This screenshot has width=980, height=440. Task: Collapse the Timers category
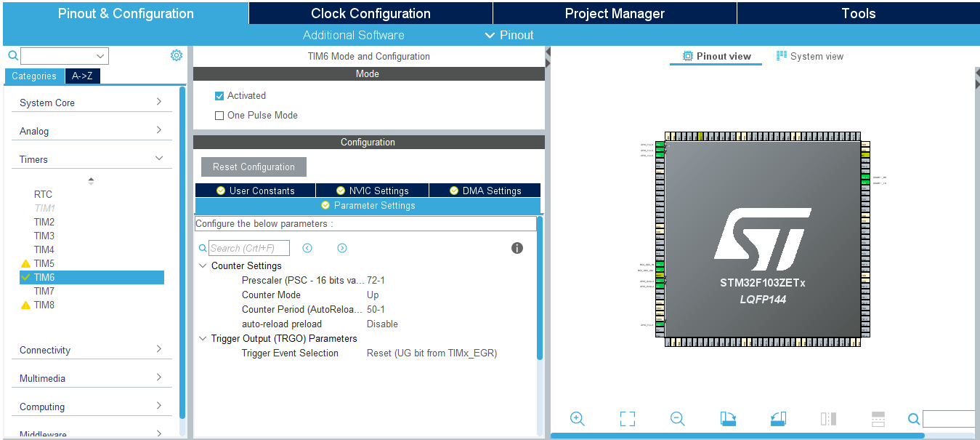pos(92,159)
